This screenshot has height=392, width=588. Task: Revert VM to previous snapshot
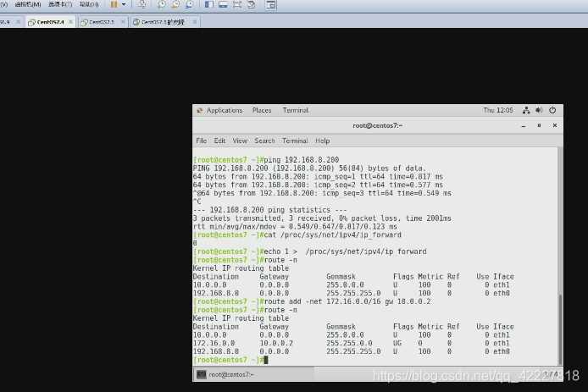tap(175, 4)
